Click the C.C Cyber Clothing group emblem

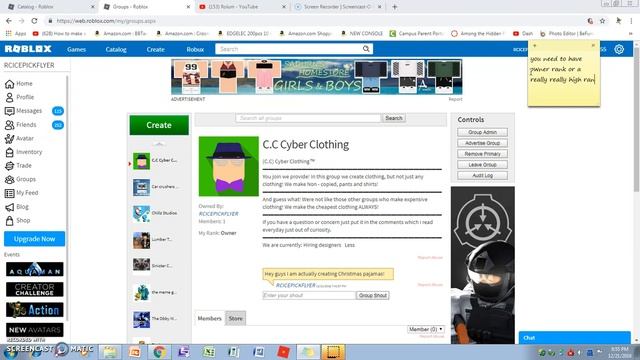(229, 166)
